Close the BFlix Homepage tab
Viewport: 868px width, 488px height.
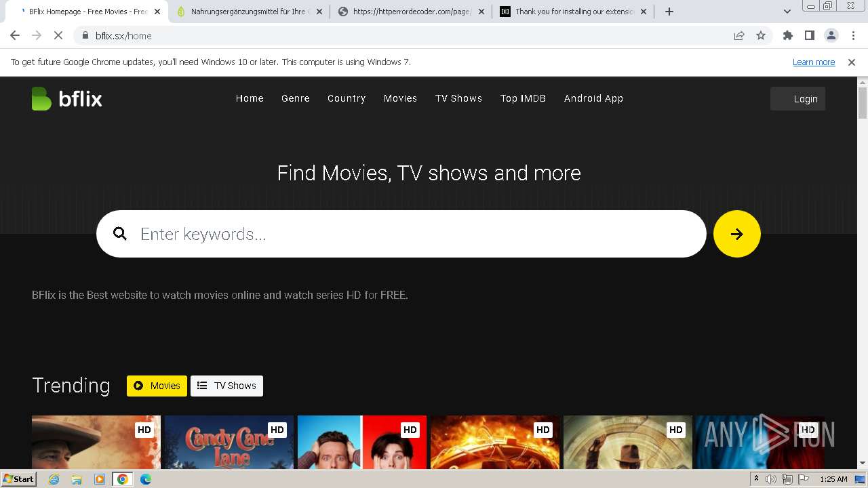157,12
